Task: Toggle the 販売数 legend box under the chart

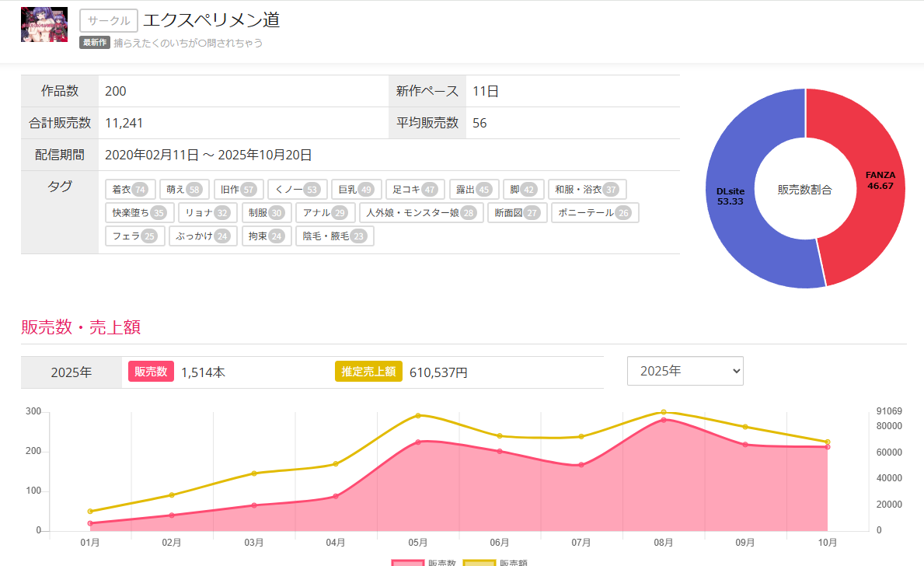Action: pyautogui.click(x=408, y=562)
